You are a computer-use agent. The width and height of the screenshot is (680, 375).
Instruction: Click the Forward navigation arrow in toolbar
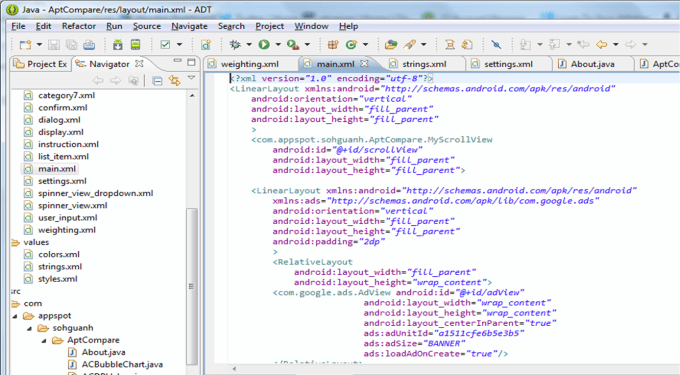[x=631, y=45]
